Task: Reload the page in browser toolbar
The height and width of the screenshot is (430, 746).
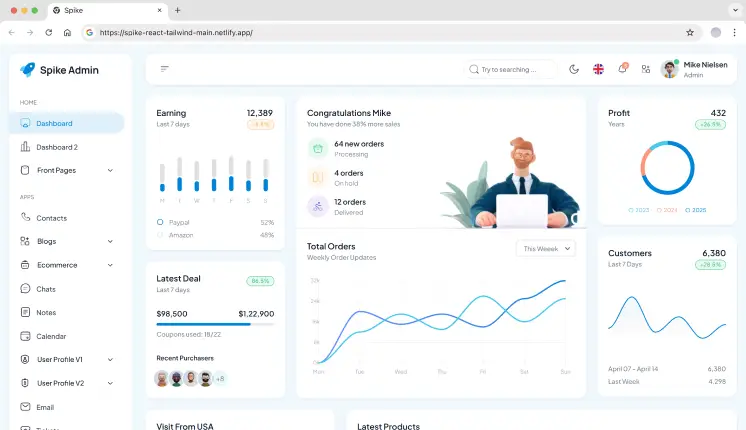Action: coord(49,32)
